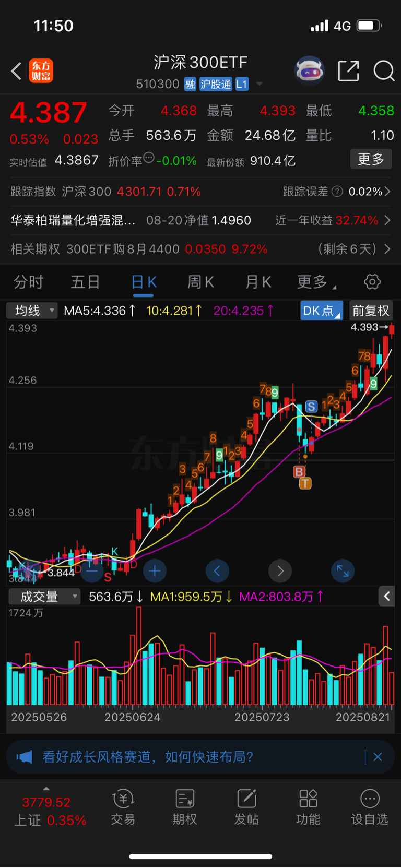Screen dimensions: 401x868
Task: Zoom in chart with plus button
Action: [x=155, y=571]
